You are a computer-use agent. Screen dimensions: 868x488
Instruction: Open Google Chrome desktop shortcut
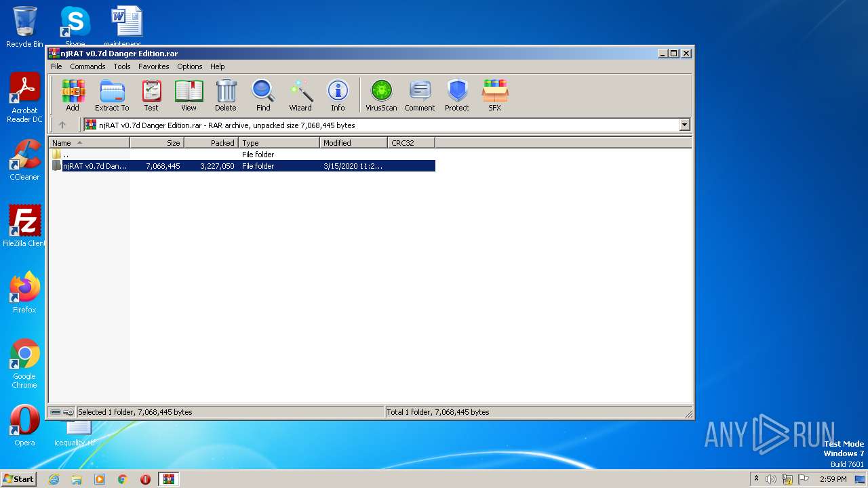[x=24, y=363]
